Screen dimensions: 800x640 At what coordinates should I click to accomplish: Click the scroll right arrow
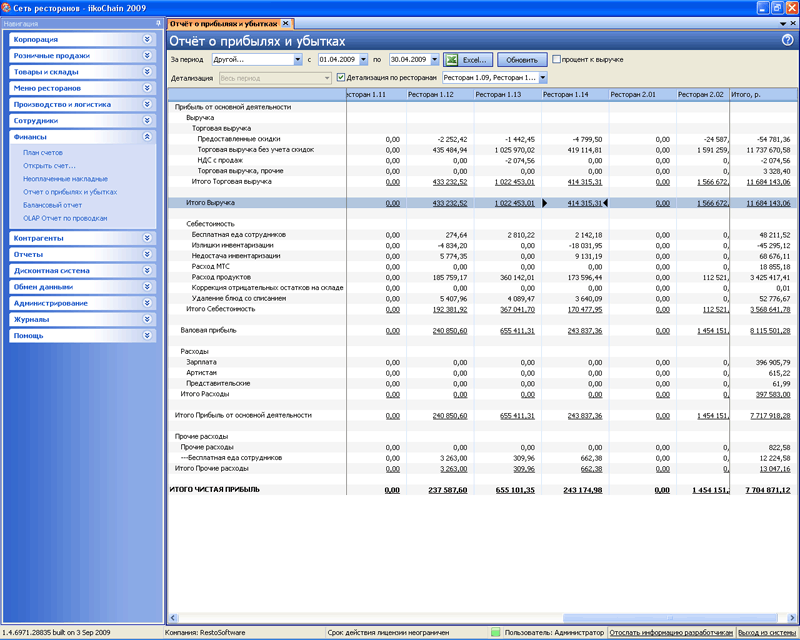(x=792, y=618)
